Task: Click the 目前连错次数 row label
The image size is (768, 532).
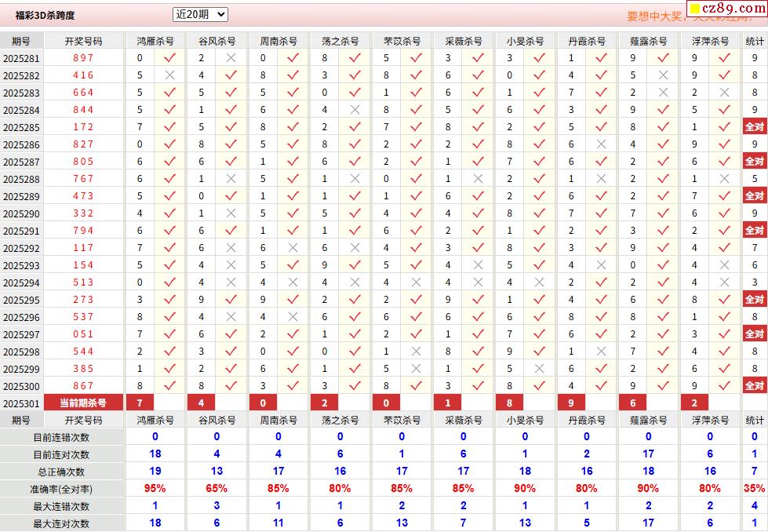Action: (x=62, y=438)
